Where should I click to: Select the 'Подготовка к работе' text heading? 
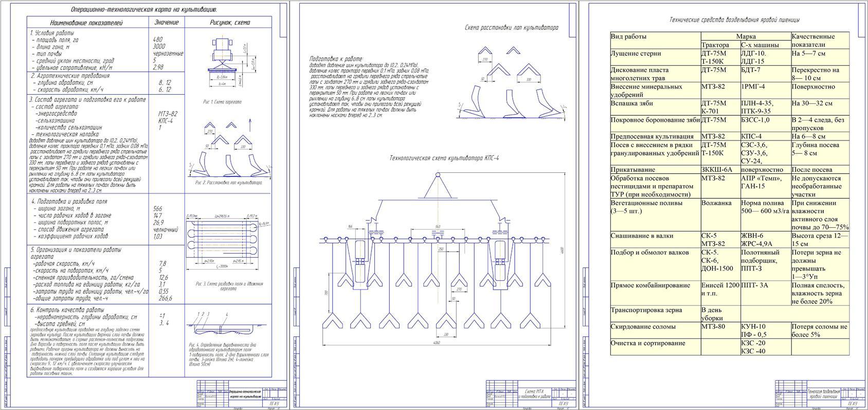click(336, 59)
